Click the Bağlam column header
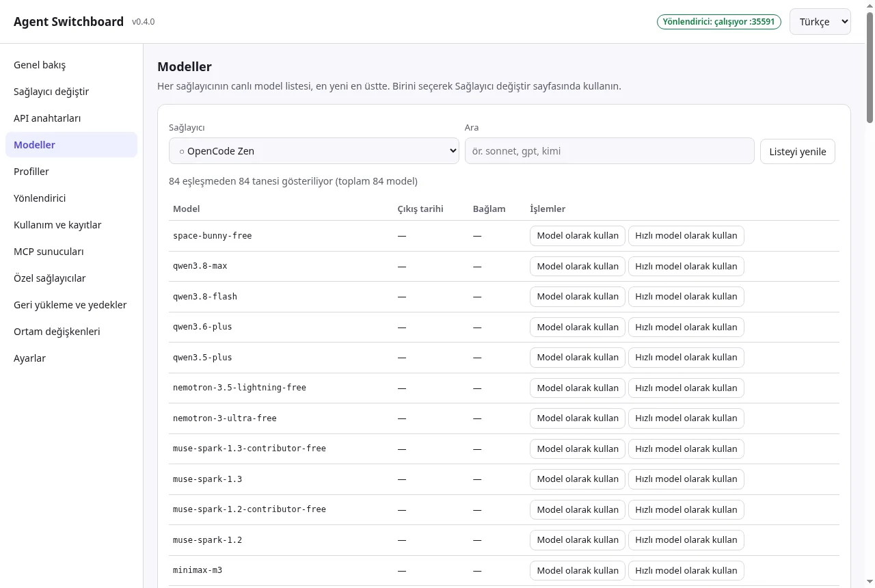The height and width of the screenshot is (588, 875). pyautogui.click(x=489, y=209)
